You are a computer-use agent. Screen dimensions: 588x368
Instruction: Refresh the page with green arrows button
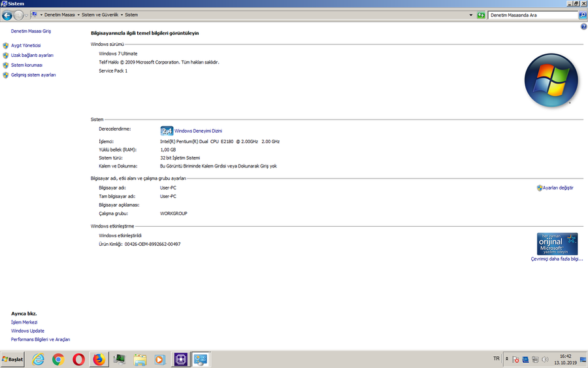481,16
